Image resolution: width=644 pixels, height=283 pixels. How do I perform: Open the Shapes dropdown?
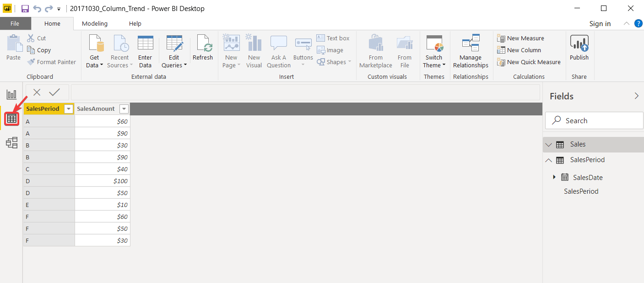(x=334, y=62)
